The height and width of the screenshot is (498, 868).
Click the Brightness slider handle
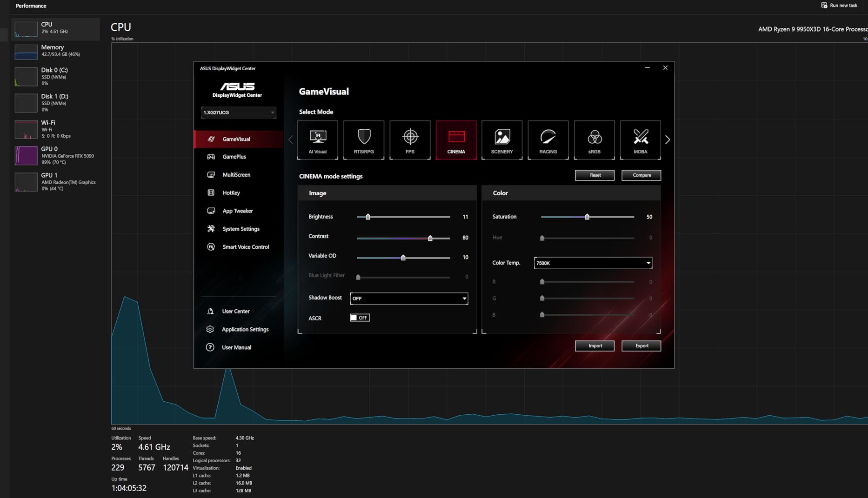click(x=368, y=217)
